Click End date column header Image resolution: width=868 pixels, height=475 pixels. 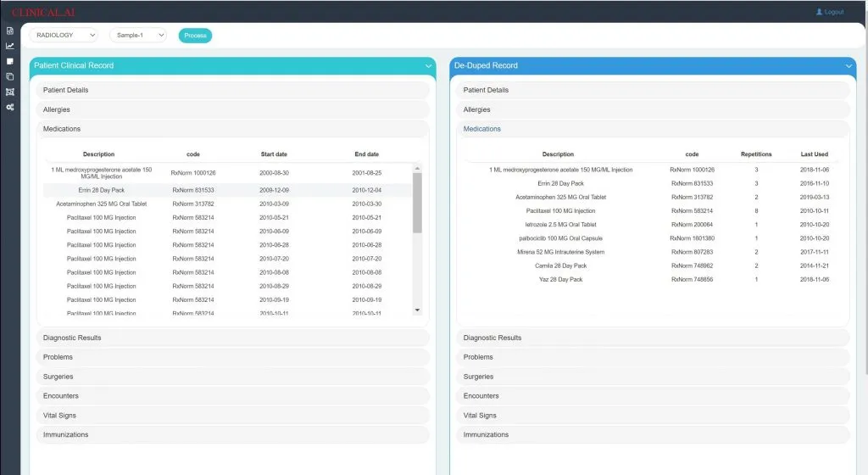pyautogui.click(x=366, y=154)
